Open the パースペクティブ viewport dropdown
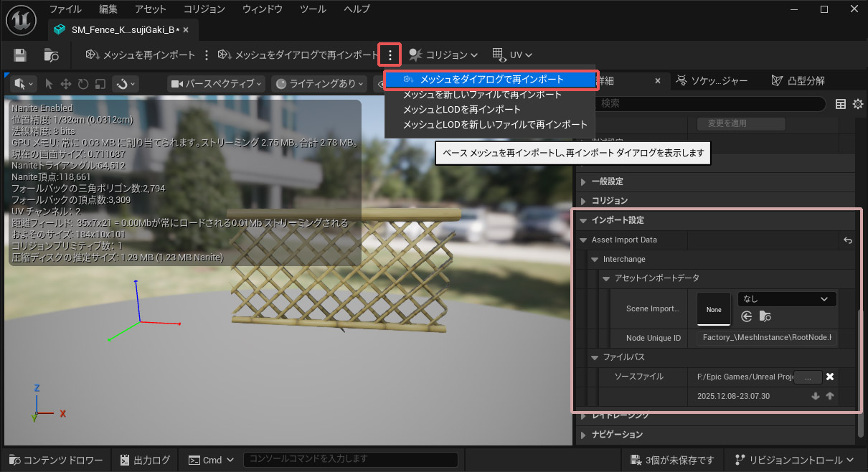This screenshot has height=472, width=868. pyautogui.click(x=217, y=84)
